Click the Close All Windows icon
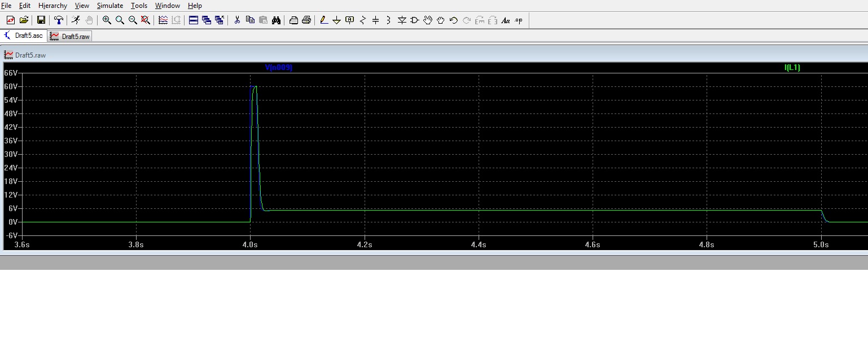 pos(220,20)
